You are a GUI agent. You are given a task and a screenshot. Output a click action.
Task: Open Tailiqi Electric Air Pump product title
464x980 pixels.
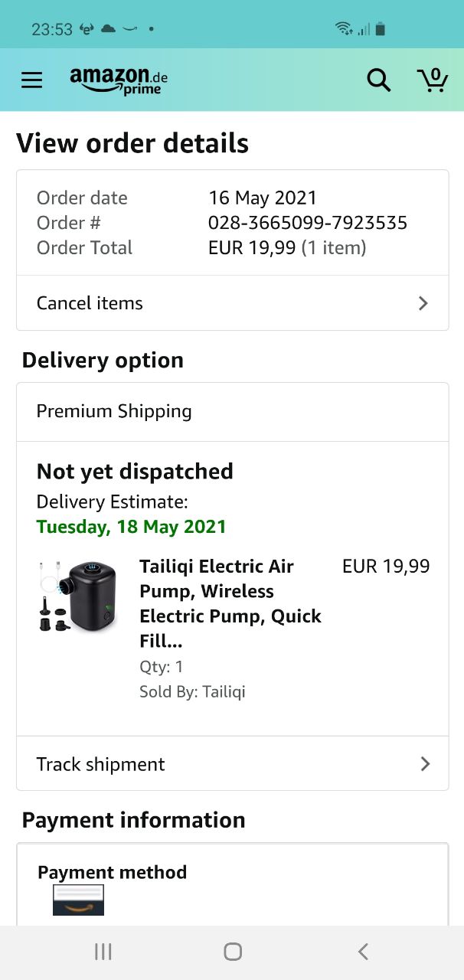[230, 603]
